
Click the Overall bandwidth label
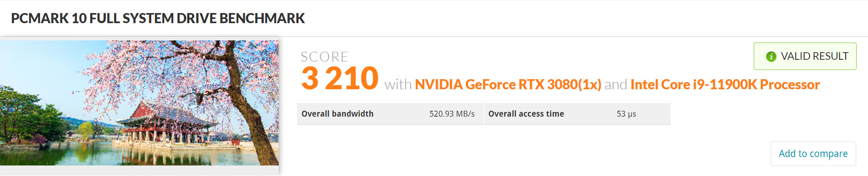(337, 114)
